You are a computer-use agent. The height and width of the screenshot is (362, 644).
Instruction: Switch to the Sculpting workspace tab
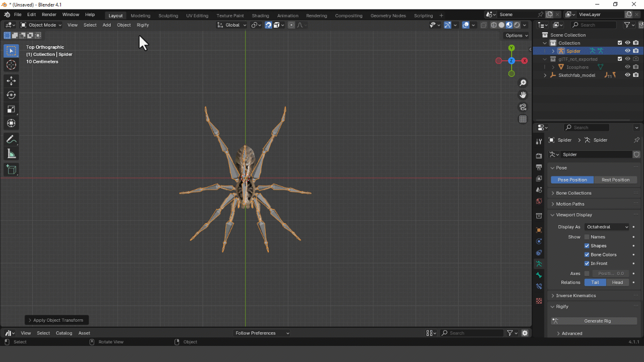pos(168,16)
